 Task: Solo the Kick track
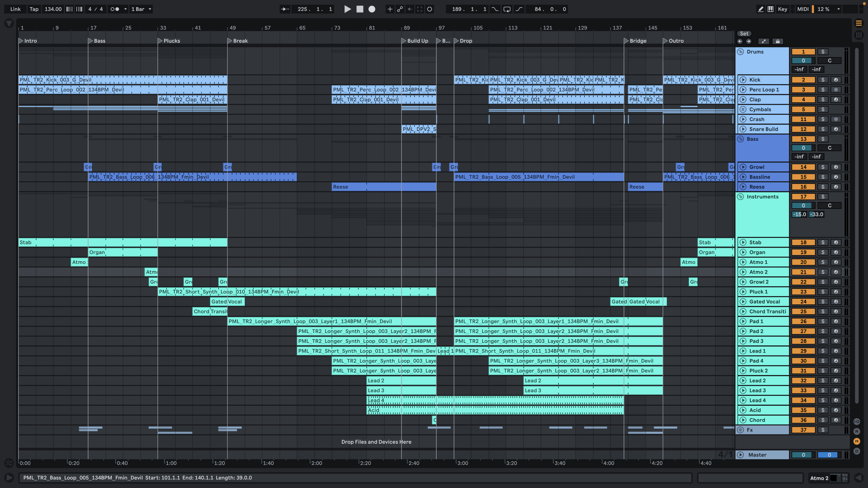[823, 80]
